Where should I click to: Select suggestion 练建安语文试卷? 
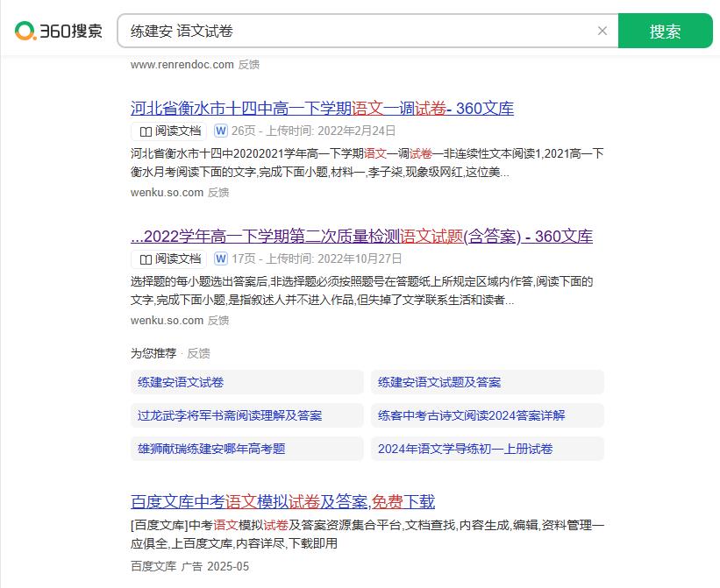(247, 382)
